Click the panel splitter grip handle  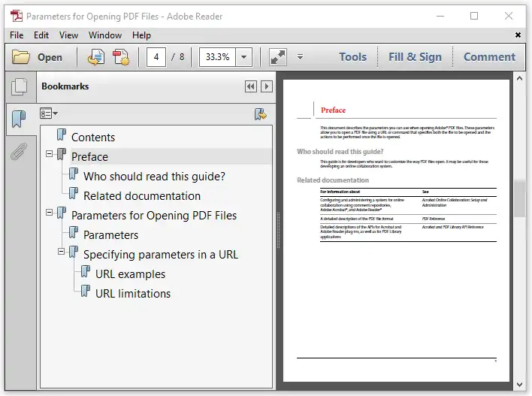click(x=279, y=231)
